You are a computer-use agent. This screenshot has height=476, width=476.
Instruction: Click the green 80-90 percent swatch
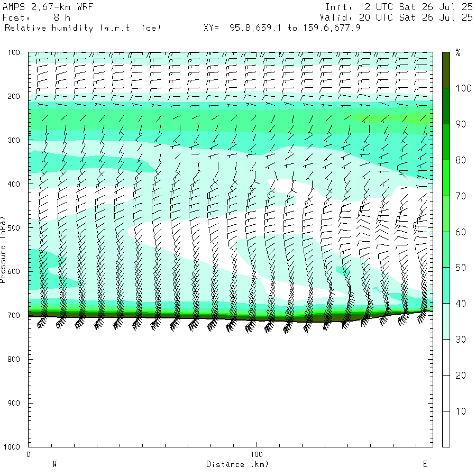tap(446, 142)
